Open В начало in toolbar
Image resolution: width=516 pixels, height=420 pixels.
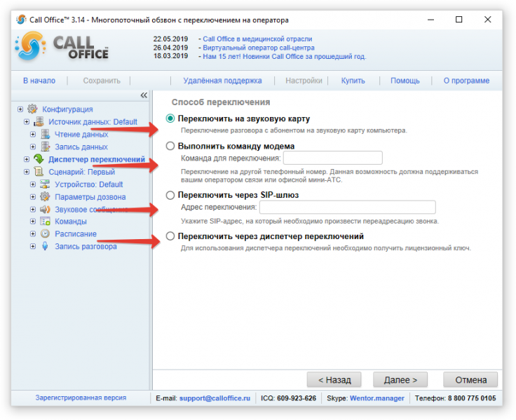click(39, 81)
